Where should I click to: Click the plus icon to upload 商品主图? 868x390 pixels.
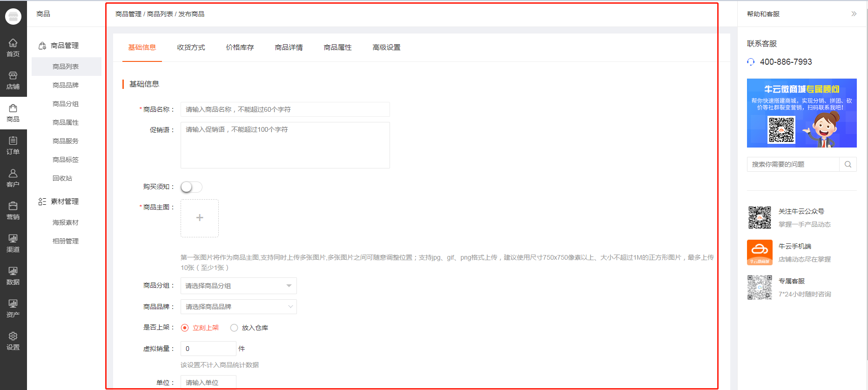pyautogui.click(x=200, y=218)
